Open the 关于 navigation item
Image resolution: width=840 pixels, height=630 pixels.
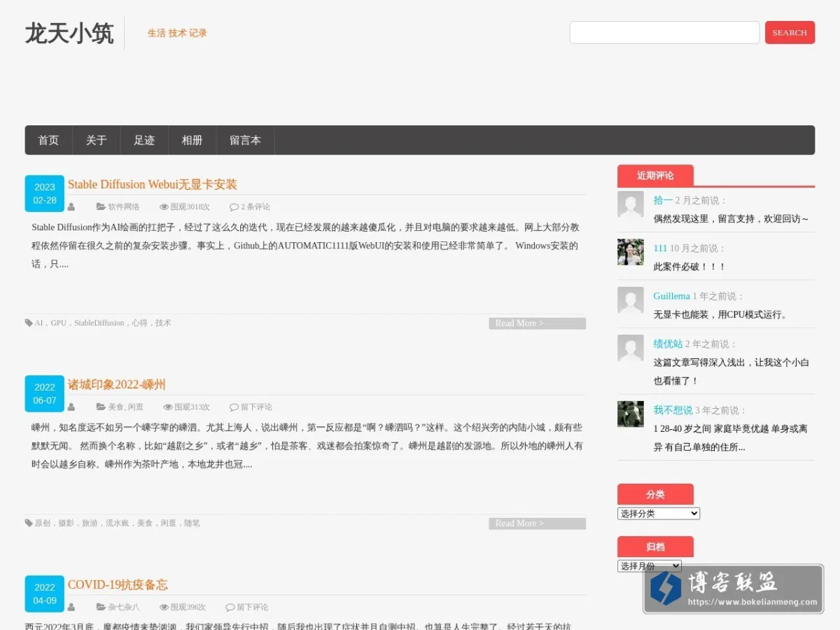tap(97, 140)
